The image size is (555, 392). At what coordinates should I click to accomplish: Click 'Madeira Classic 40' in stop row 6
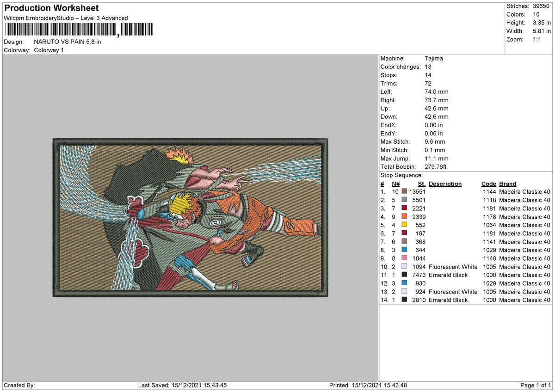tap(524, 233)
